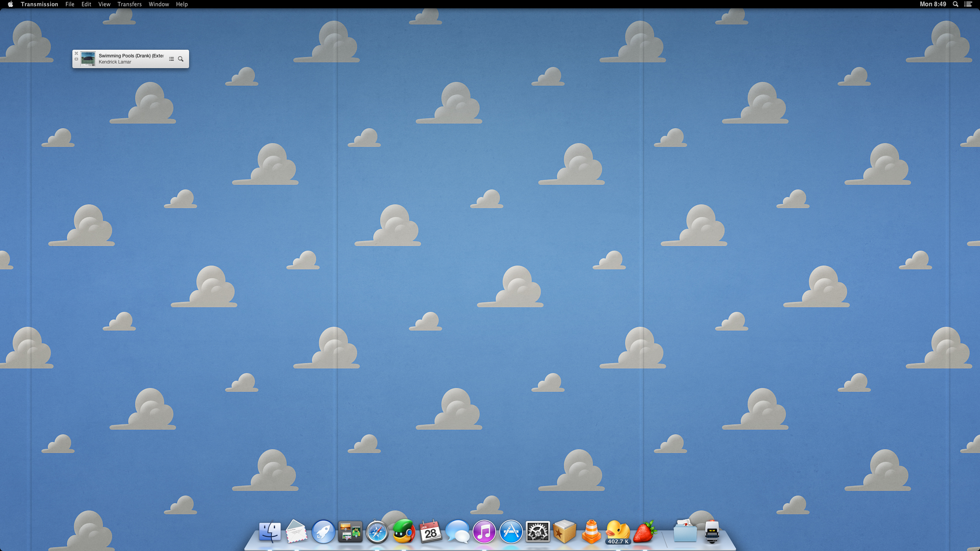The height and width of the screenshot is (551, 980).
Task: Open the strawberry app in Dock
Action: (645, 531)
